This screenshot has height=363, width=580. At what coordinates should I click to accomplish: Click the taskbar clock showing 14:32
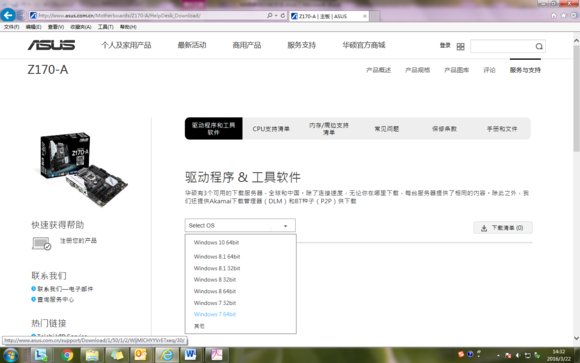tap(559, 355)
